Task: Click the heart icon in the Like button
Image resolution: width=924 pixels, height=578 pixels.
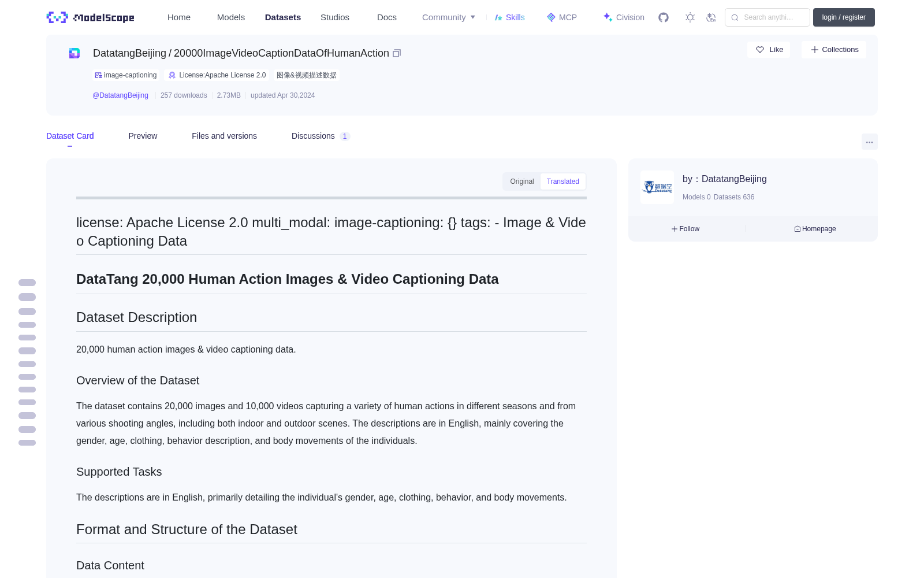Action: 760,50
